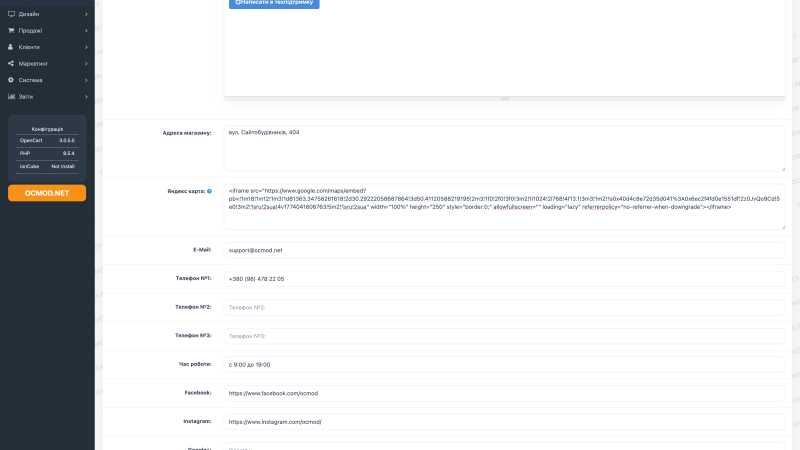Screen dimensions: 800x450
Task: Open the Система sidebar menu
Action: tap(47, 80)
